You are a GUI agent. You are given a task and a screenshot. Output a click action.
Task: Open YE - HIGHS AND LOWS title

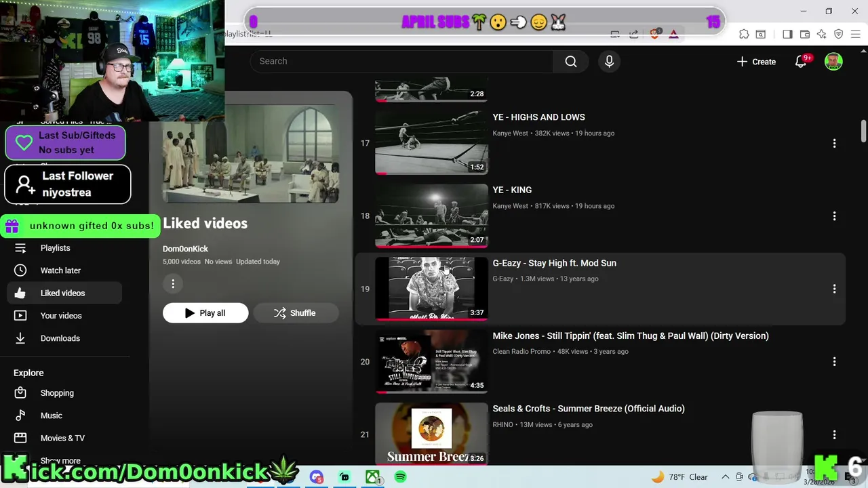point(538,117)
